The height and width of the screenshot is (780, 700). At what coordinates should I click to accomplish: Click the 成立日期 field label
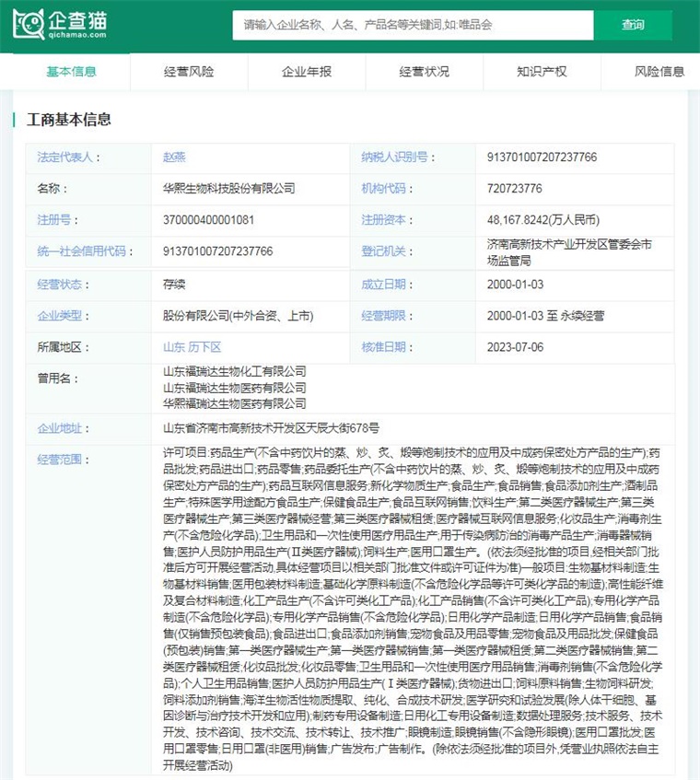click(384, 285)
